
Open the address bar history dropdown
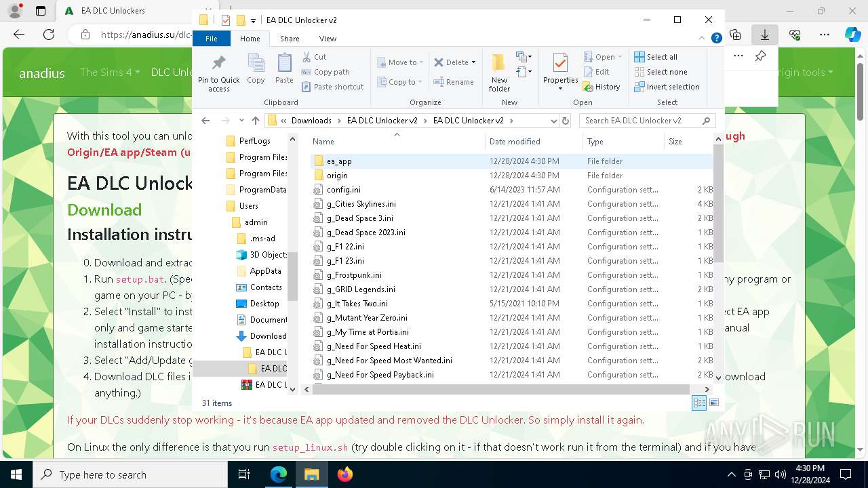pos(553,121)
